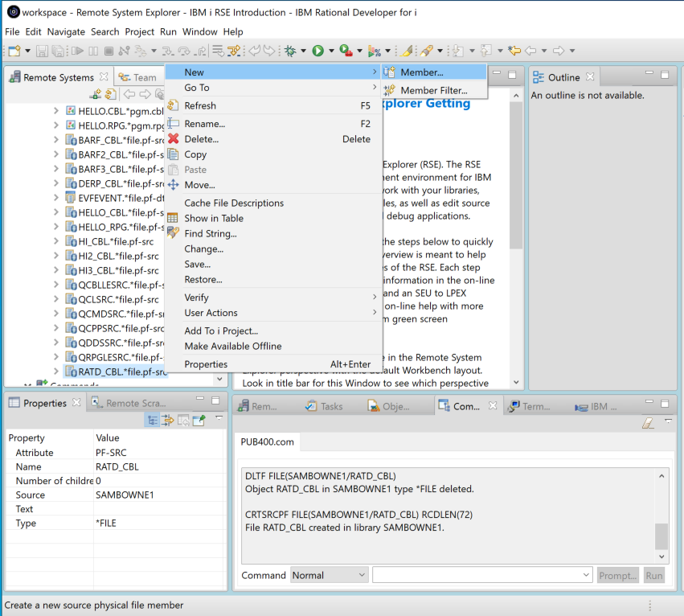Expand the HELLO.CBL program node
The width and height of the screenshot is (684, 616).
tap(55, 111)
